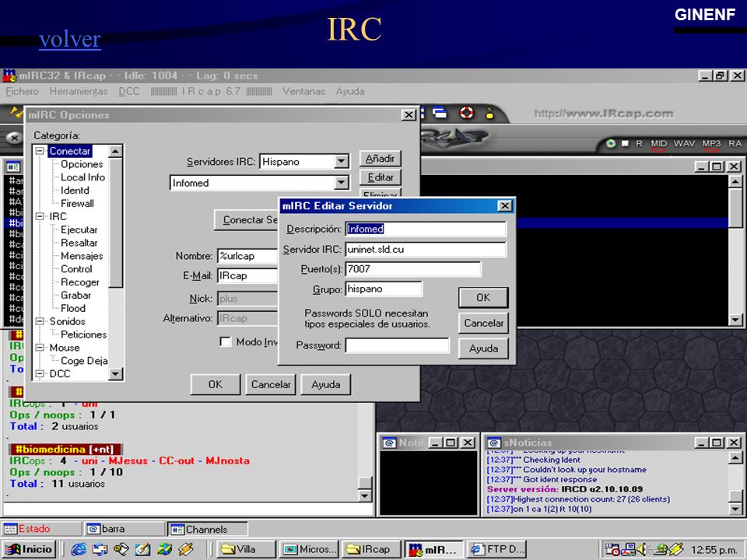Select Peticiones in category tree
The image size is (747, 560).
pyautogui.click(x=83, y=334)
